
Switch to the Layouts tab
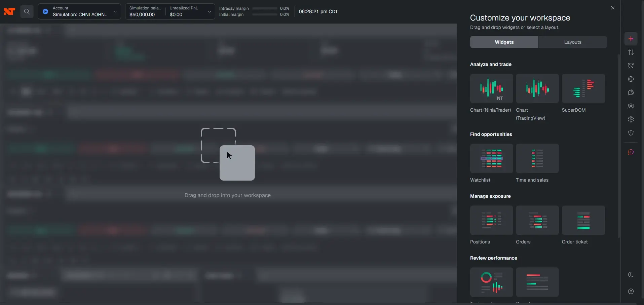[x=572, y=42]
